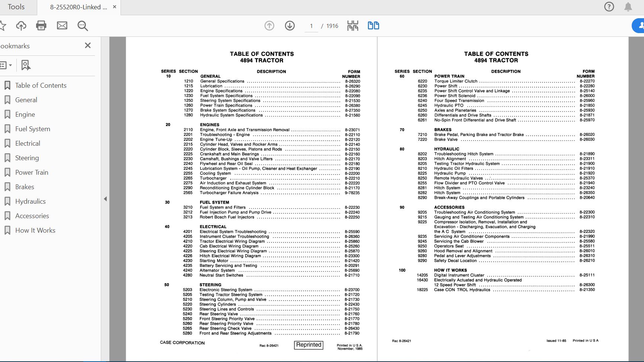Collapse the navigation pane with the arrow
Image resolution: width=644 pixels, height=362 pixels.
click(x=105, y=199)
